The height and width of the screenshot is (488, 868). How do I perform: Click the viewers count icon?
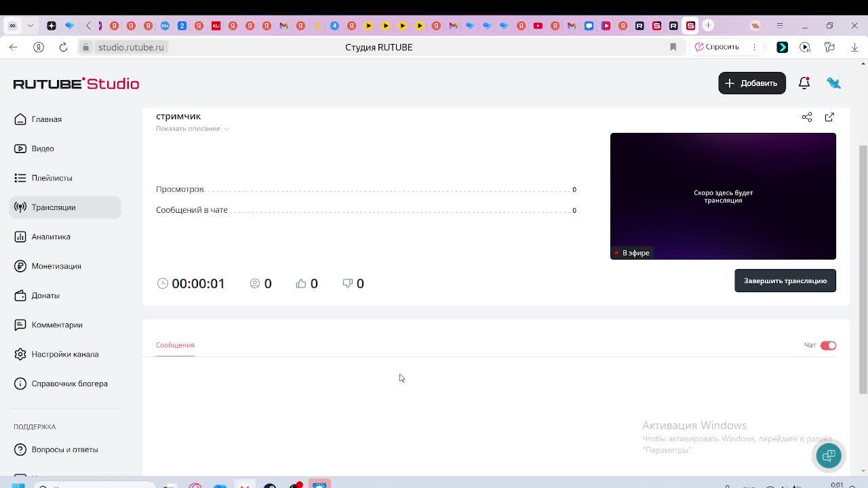(255, 283)
